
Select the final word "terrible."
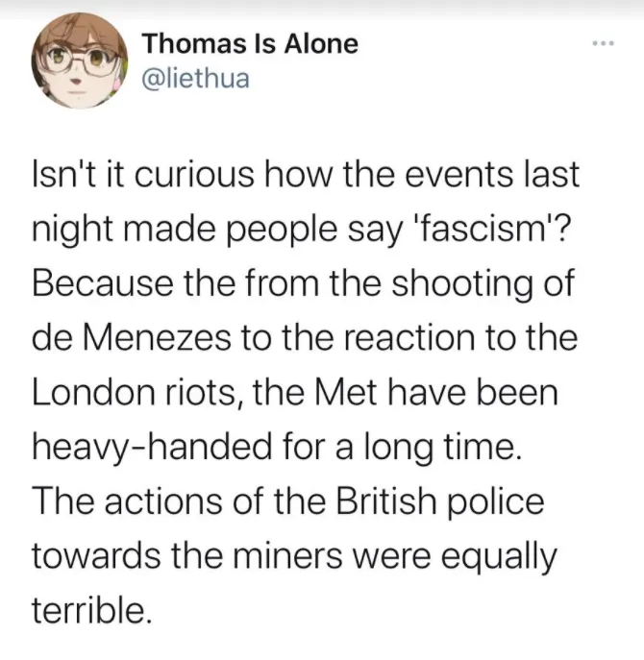pos(91,610)
